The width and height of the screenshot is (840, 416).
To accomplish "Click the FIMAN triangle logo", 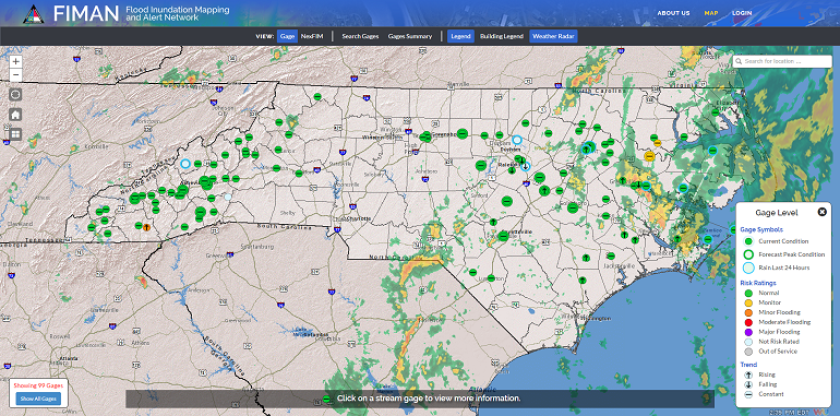I will 33,13.
